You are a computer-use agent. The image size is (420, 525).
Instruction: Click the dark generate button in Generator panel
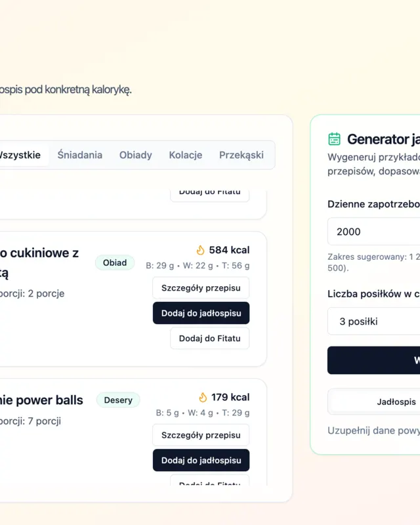click(374, 360)
